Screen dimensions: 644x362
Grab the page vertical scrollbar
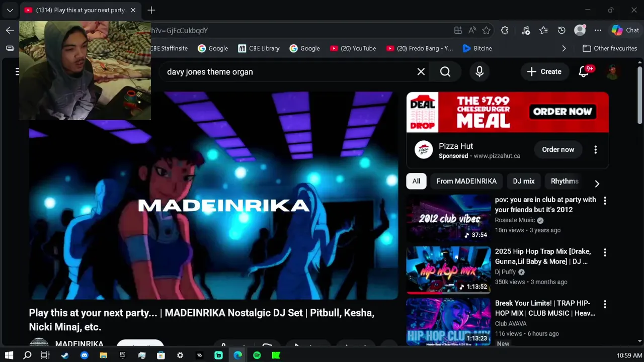[640, 96]
